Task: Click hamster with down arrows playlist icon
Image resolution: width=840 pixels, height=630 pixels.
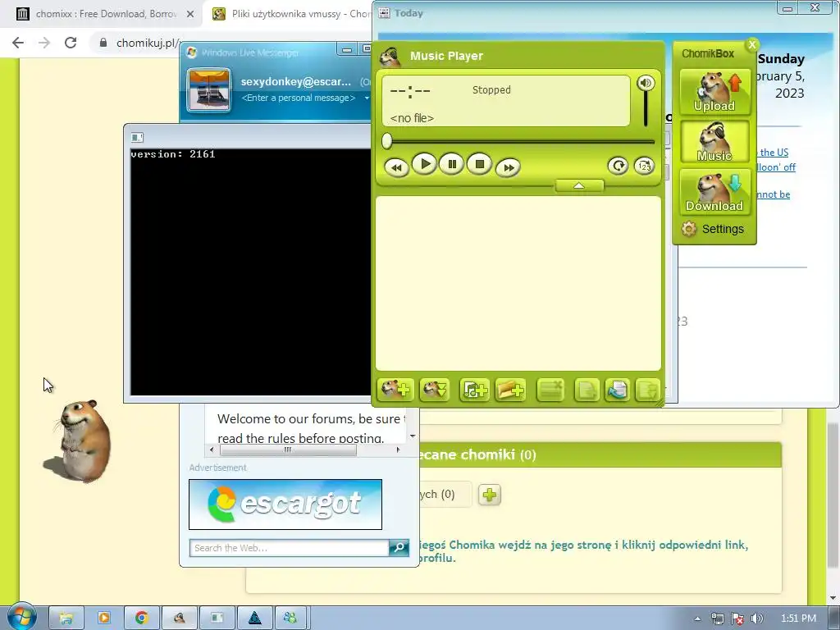Action: pyautogui.click(x=435, y=390)
